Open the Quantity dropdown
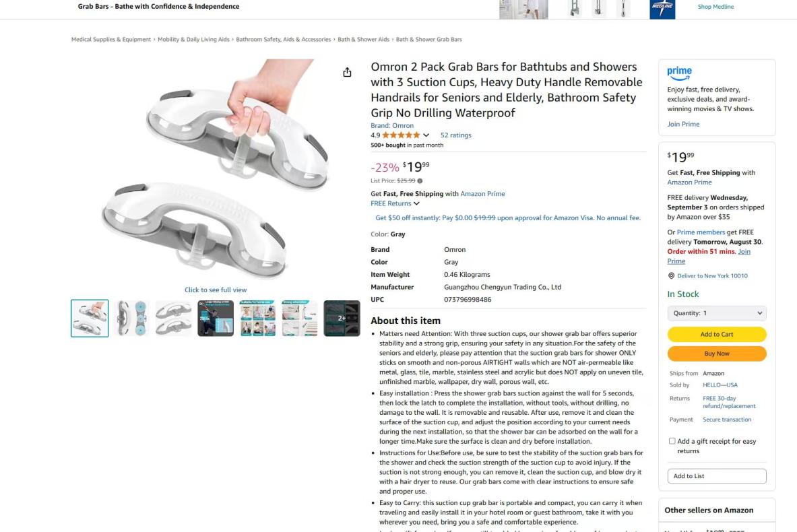 click(717, 313)
